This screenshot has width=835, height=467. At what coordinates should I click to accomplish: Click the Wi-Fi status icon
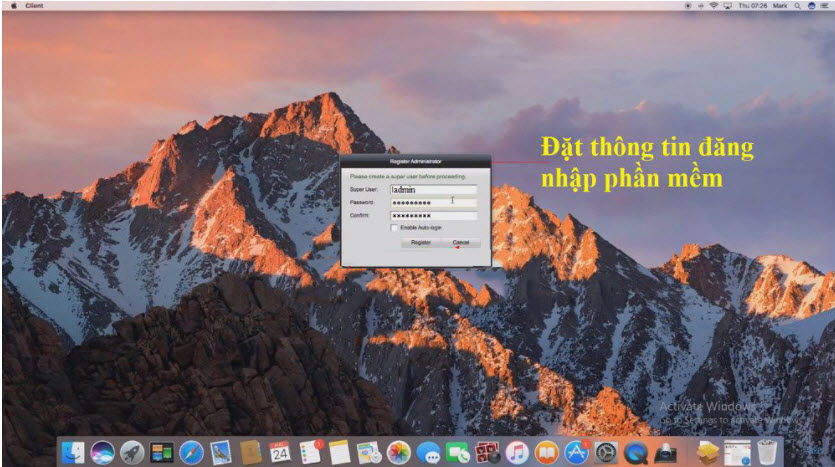point(713,5)
